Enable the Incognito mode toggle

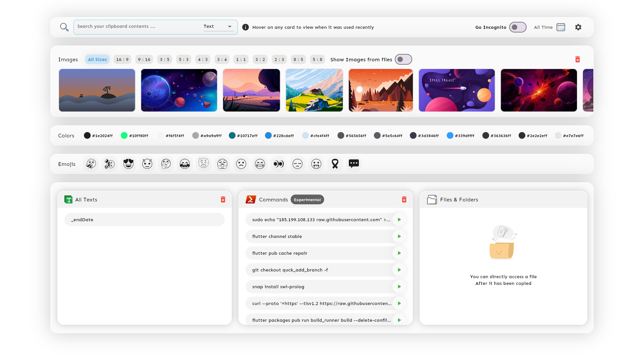[518, 27]
